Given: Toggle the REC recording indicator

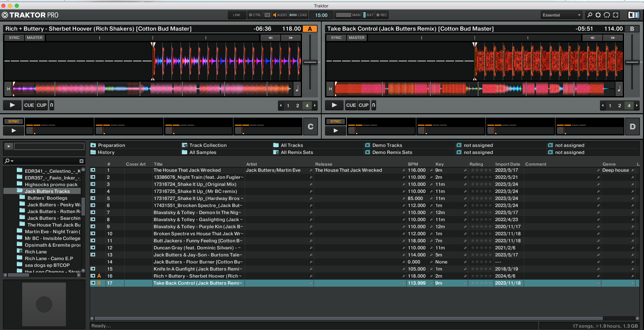Looking at the screenshot, I should (382, 15).
